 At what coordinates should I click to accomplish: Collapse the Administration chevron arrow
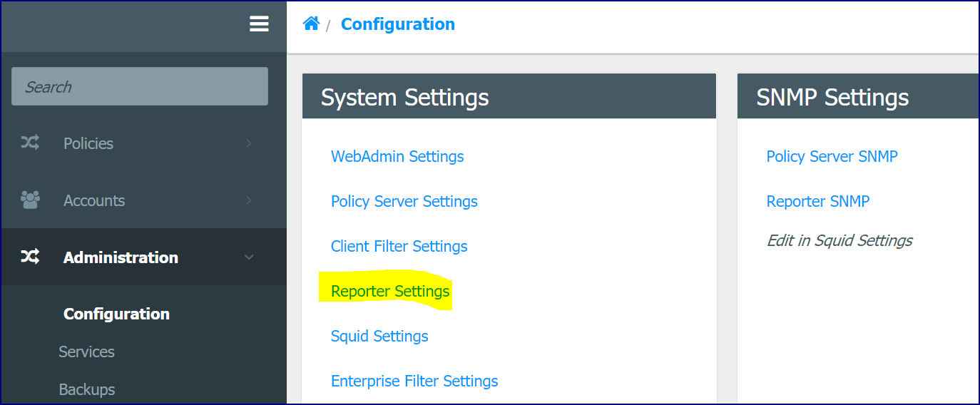click(x=249, y=257)
